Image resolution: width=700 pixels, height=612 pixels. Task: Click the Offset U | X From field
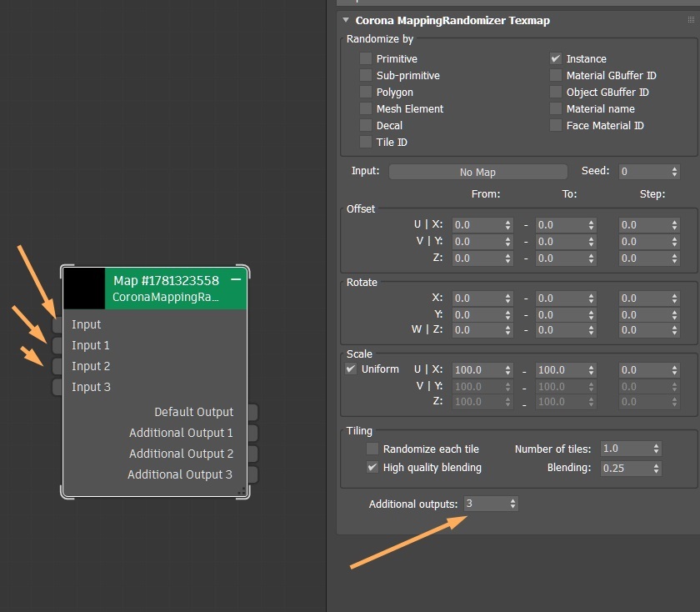[x=477, y=225]
